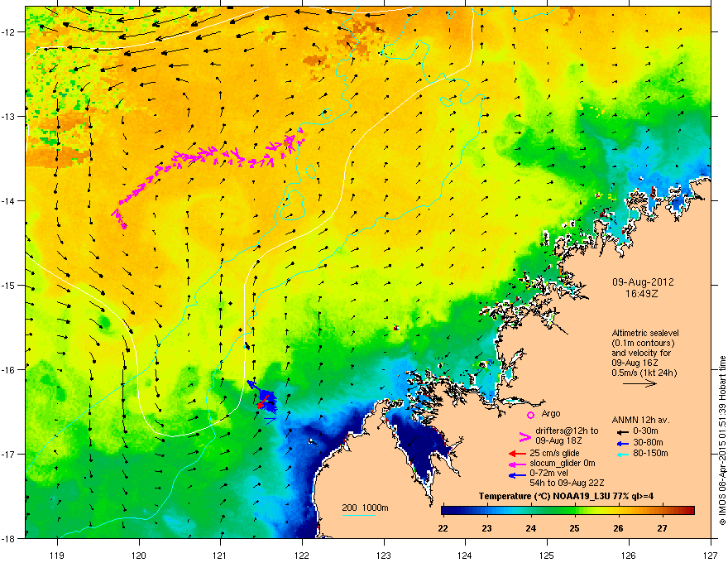Click the cyan 80-150m ANMN legend arrow

623,455
